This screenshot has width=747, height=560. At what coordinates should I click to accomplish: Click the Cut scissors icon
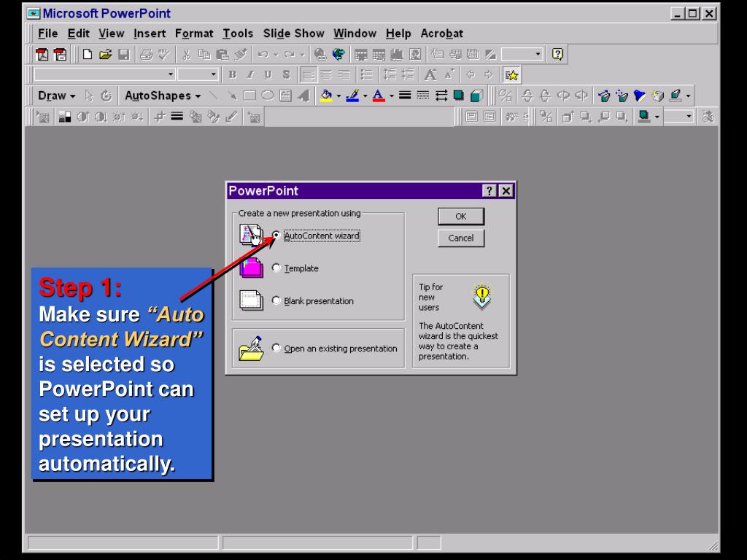coord(186,54)
